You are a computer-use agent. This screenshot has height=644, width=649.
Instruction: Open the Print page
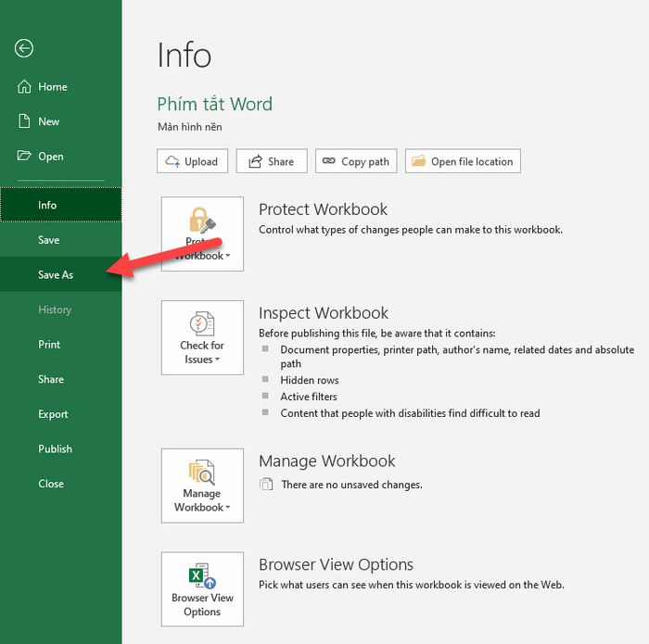tap(61, 344)
